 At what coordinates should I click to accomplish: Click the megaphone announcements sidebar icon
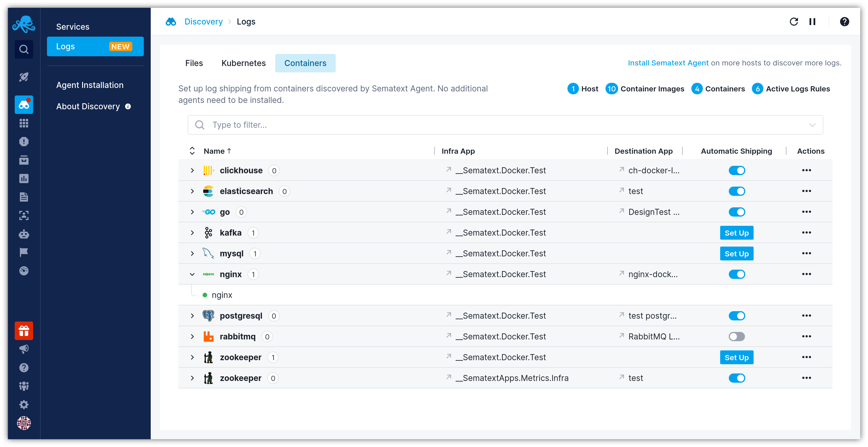pos(24,349)
